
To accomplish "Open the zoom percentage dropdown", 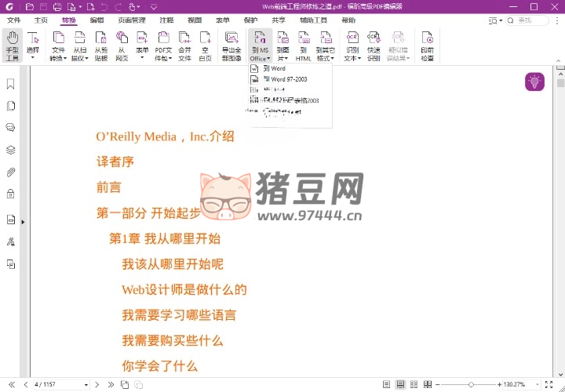I will (537, 385).
